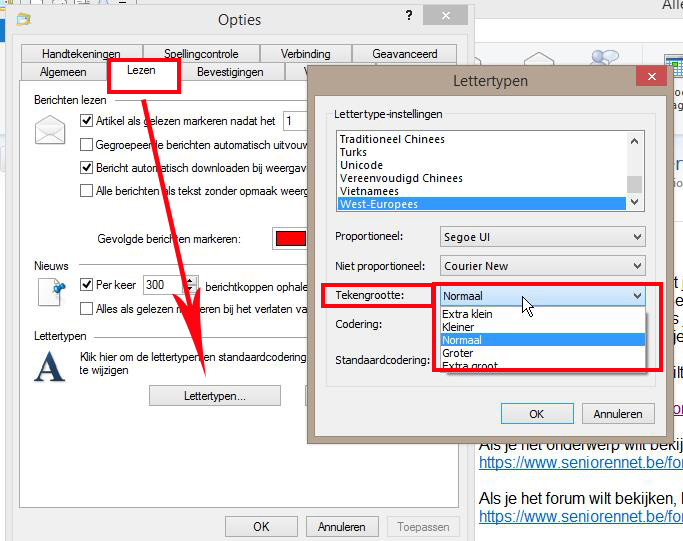This screenshot has width=683, height=541.
Task: Open the Proportioneel font dropdown (Segoe UI)
Action: (x=542, y=237)
